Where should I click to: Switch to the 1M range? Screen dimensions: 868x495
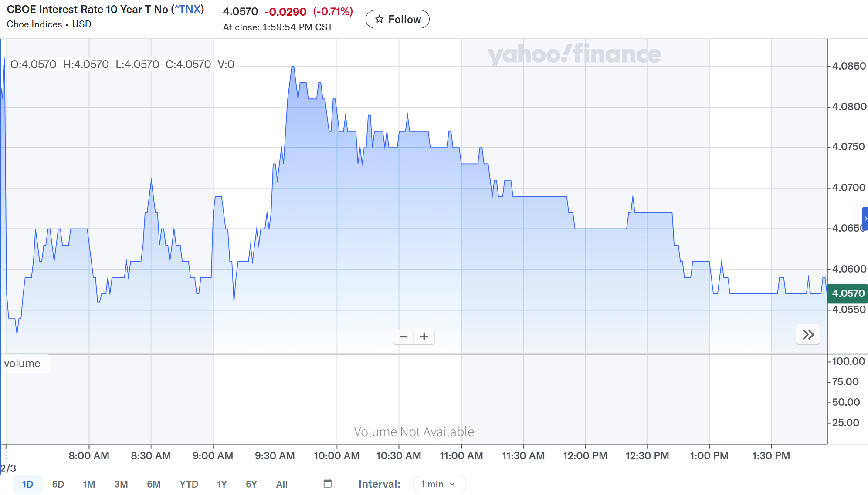pyautogui.click(x=89, y=484)
